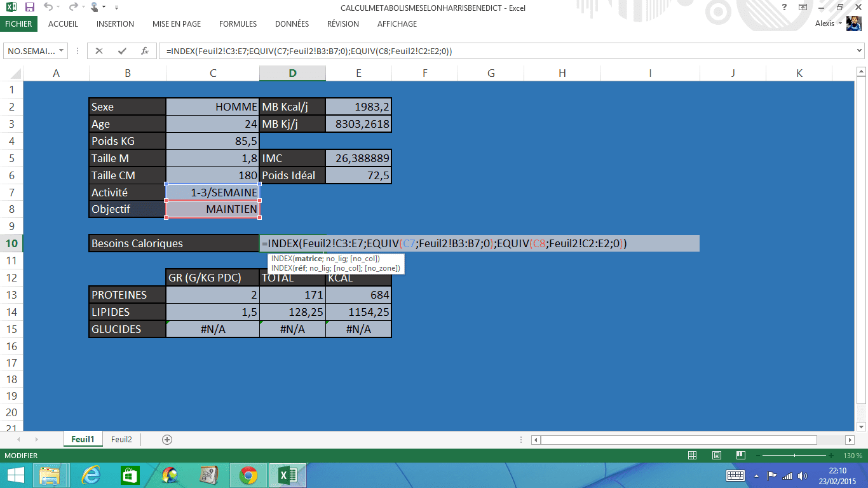Open File Explorer from the taskbar
Image resolution: width=868 pixels, height=488 pixels.
[x=50, y=475]
